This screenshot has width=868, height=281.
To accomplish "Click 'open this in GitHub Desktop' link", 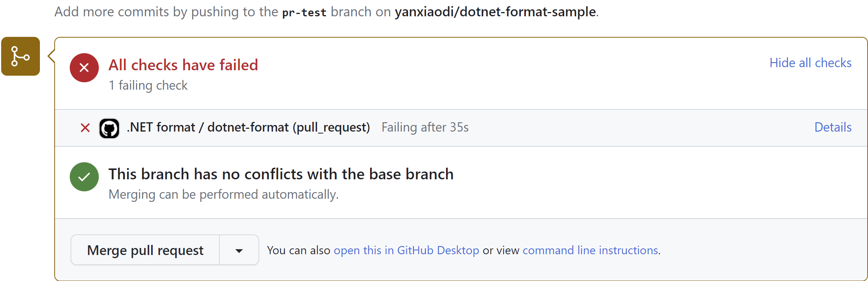I will (x=406, y=250).
